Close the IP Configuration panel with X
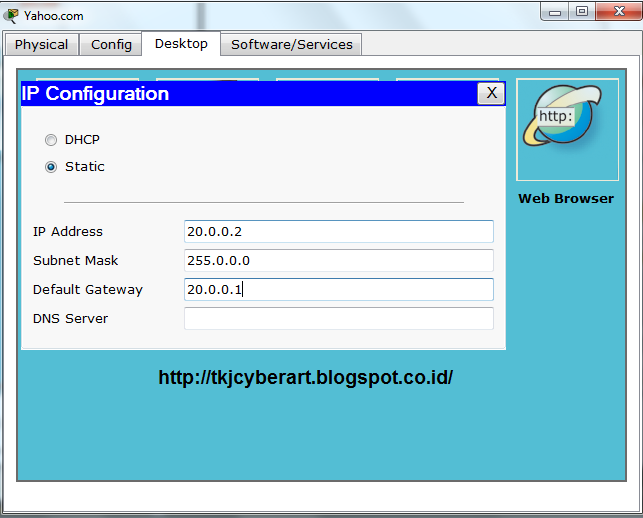 [491, 94]
